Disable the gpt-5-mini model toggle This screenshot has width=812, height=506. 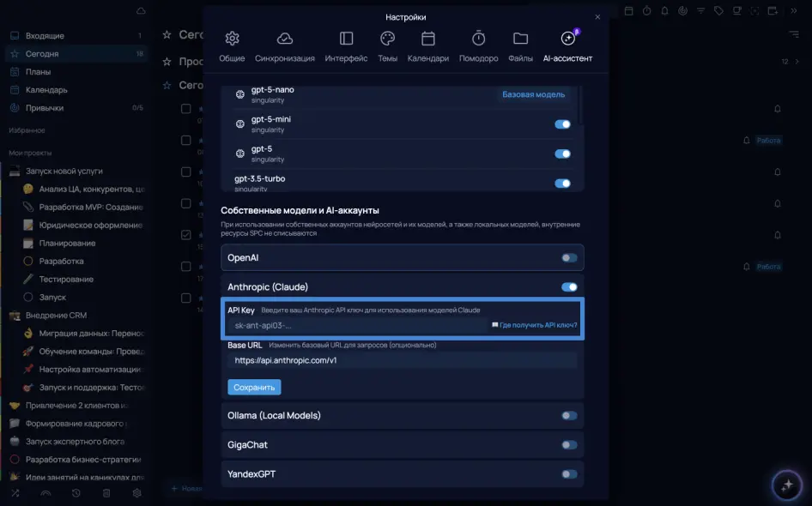562,124
